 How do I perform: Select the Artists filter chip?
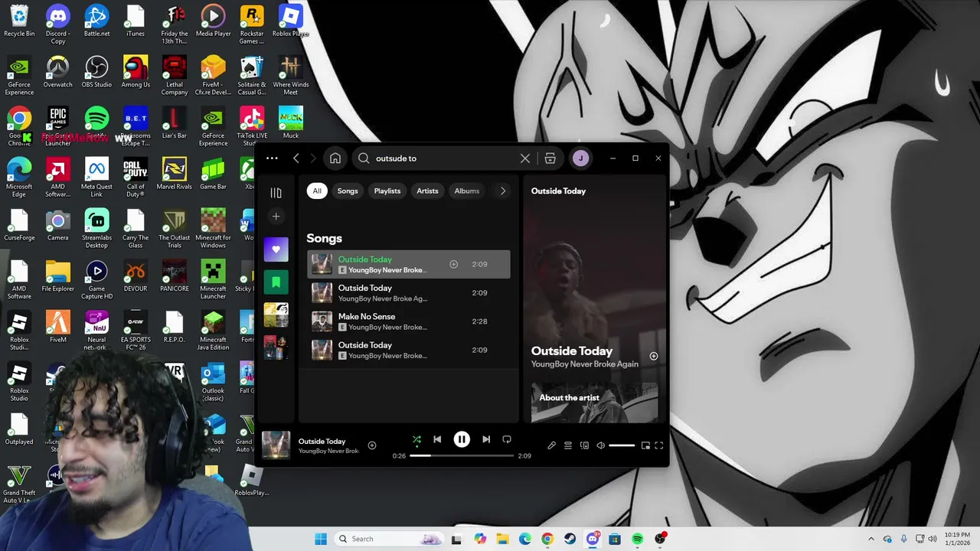pos(427,191)
